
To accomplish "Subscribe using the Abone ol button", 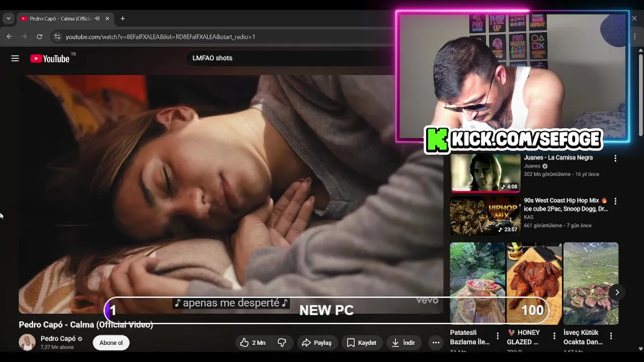I will pyautogui.click(x=111, y=343).
